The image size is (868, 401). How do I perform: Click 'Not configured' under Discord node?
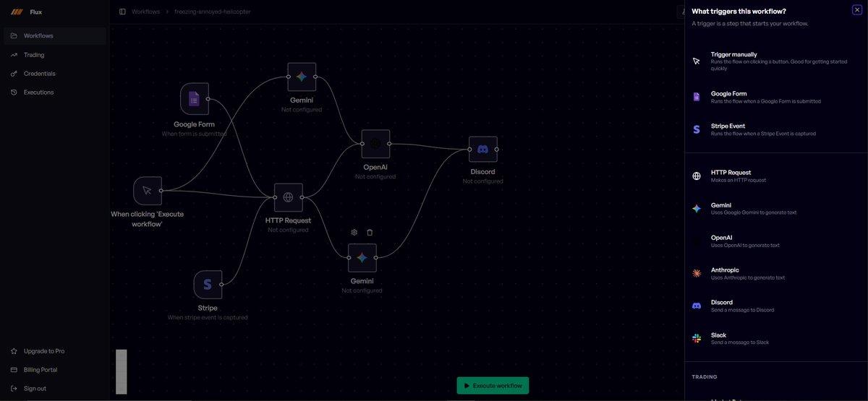click(483, 181)
